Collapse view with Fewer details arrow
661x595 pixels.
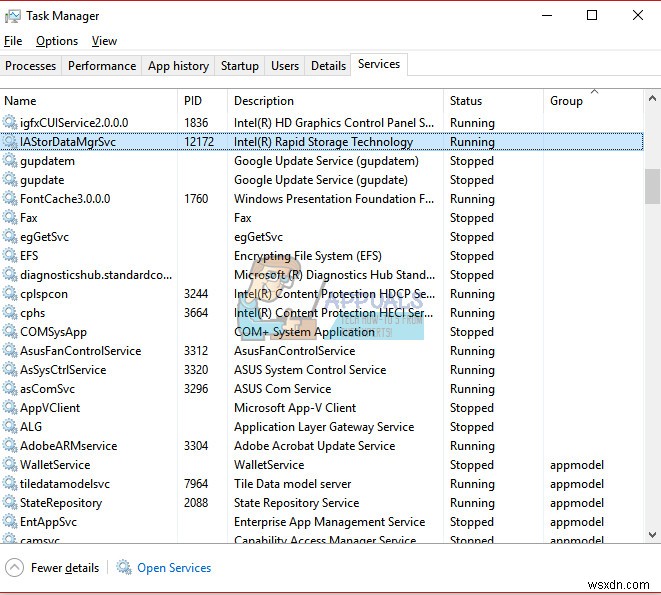[x=15, y=568]
